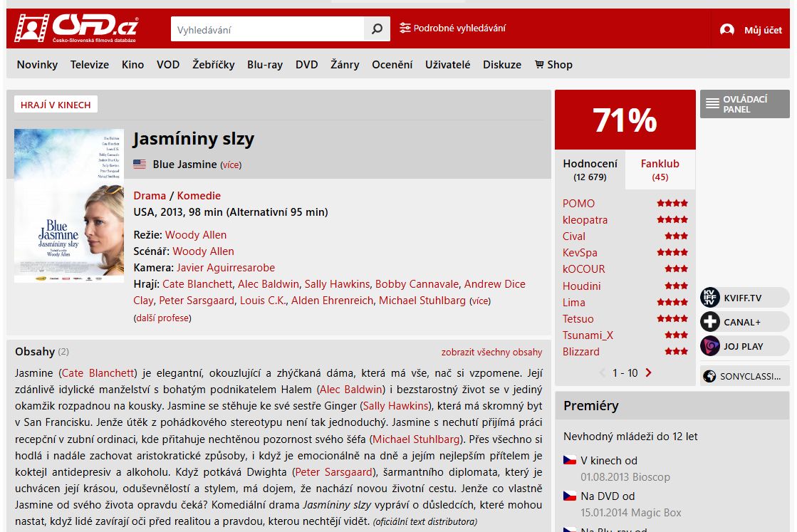
Task: Click the Hrají v kinech badge
Action: [x=56, y=105]
